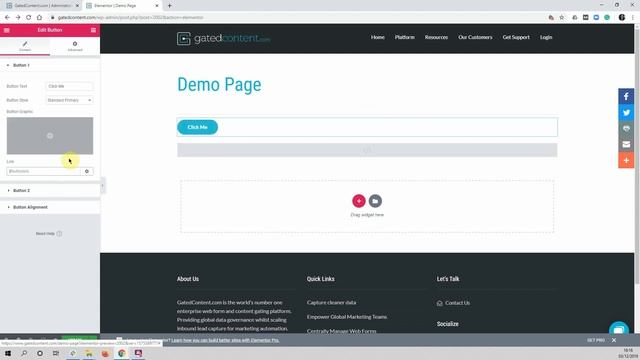Click the Link URL input field
Screen dimensions: 640x360
(43, 171)
